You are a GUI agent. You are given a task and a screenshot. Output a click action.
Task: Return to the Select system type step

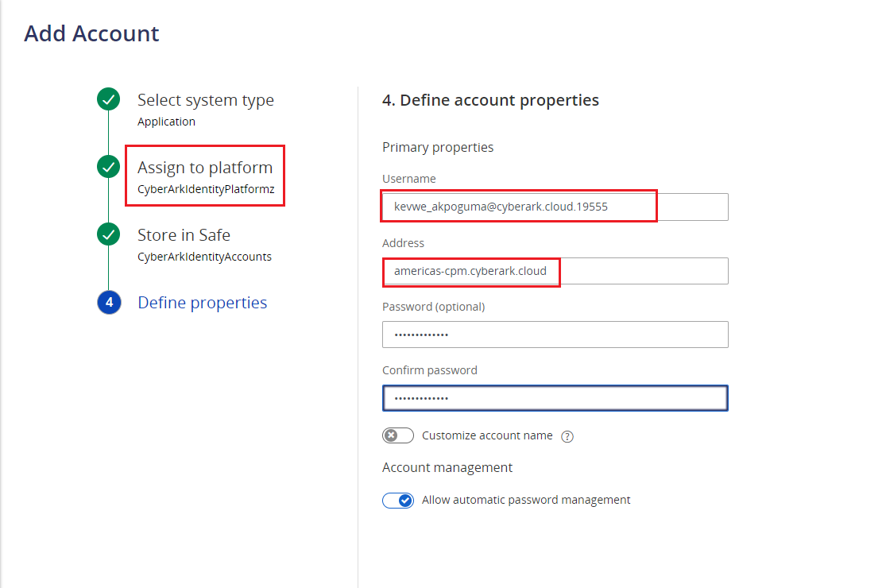pyautogui.click(x=206, y=99)
